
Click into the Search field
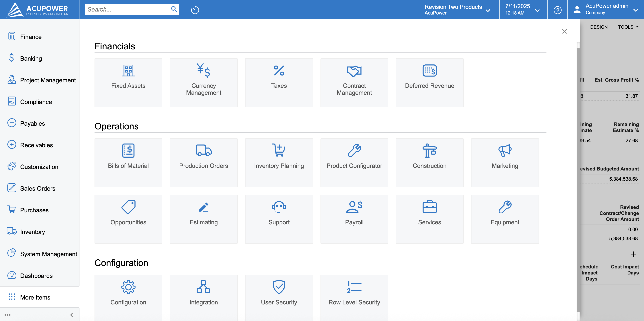click(127, 9)
